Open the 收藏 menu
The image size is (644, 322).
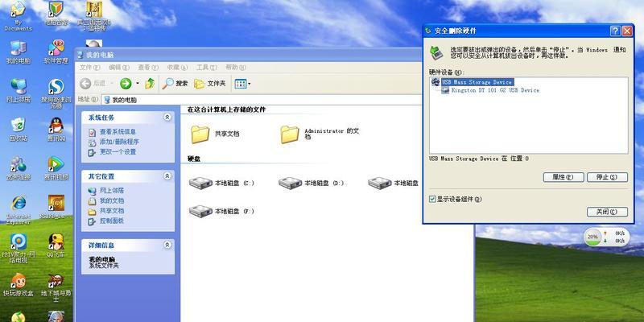point(177,68)
